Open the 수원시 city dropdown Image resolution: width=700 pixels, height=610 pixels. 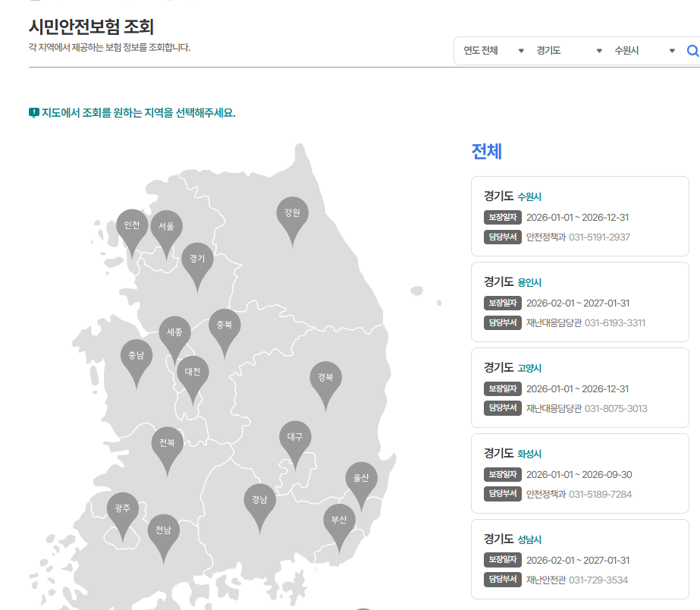coord(644,51)
